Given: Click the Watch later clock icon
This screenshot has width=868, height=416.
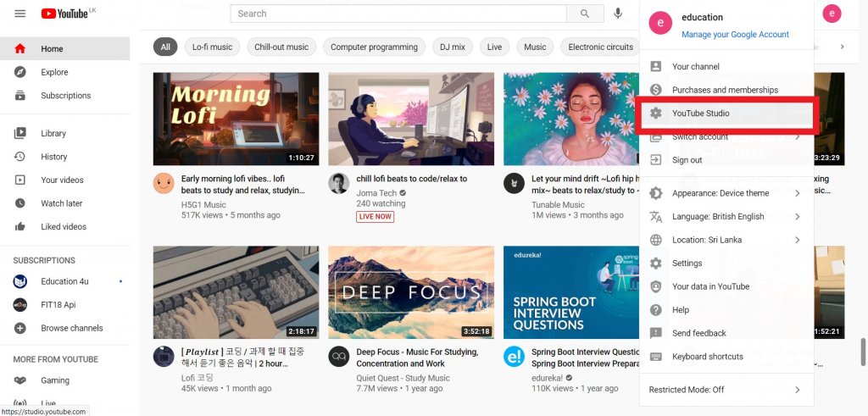Looking at the screenshot, I should [20, 203].
